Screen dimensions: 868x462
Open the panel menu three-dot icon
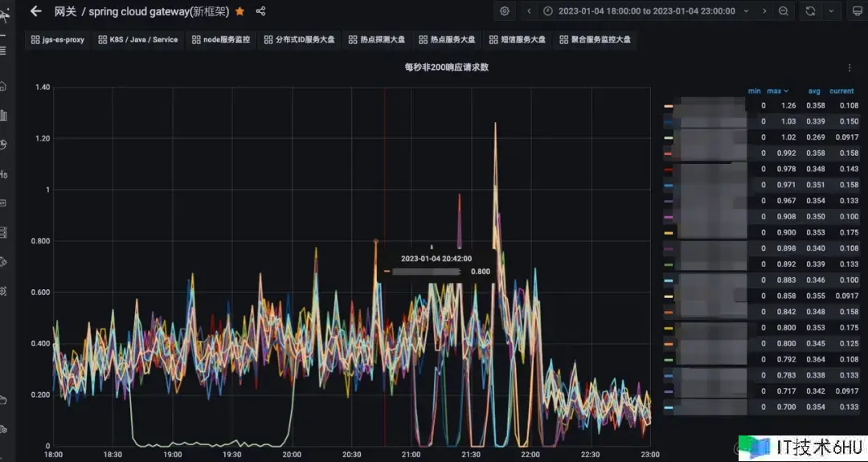point(850,68)
